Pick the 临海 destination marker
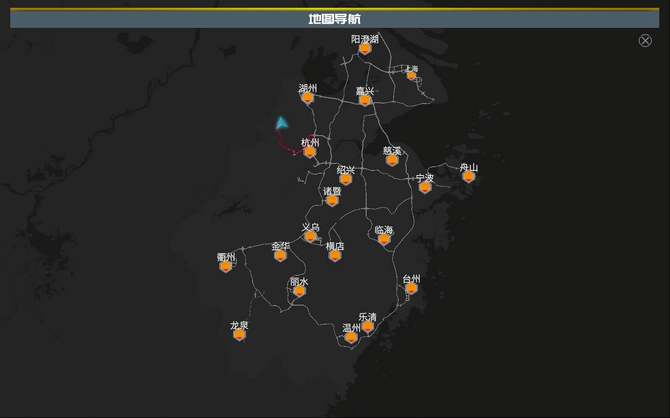Image resolution: width=670 pixels, height=418 pixels. coord(384,239)
